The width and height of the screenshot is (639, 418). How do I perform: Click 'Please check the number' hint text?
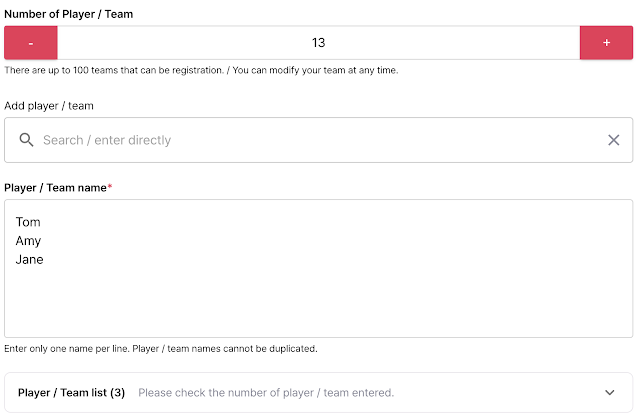tap(266, 393)
